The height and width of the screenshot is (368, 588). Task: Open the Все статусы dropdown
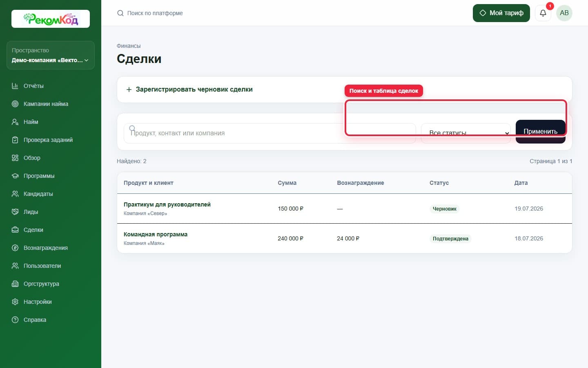466,133
